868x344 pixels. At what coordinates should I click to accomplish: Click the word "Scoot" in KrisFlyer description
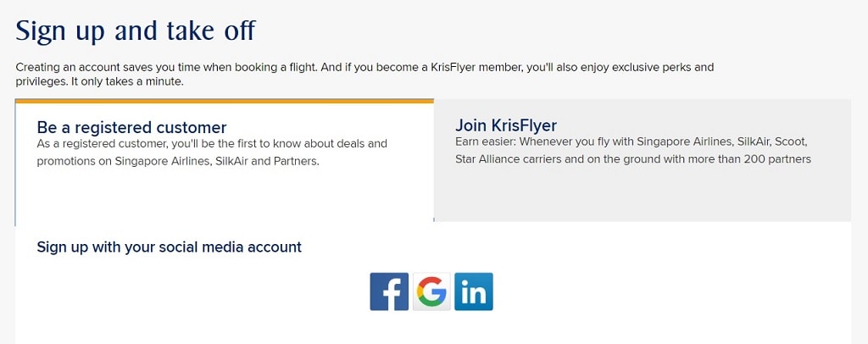tap(792, 141)
